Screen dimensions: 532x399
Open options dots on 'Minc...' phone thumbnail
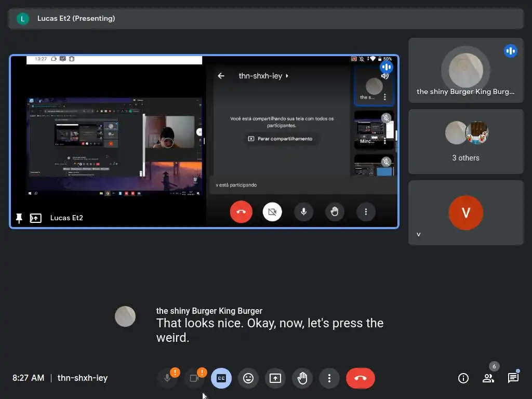[x=385, y=141]
